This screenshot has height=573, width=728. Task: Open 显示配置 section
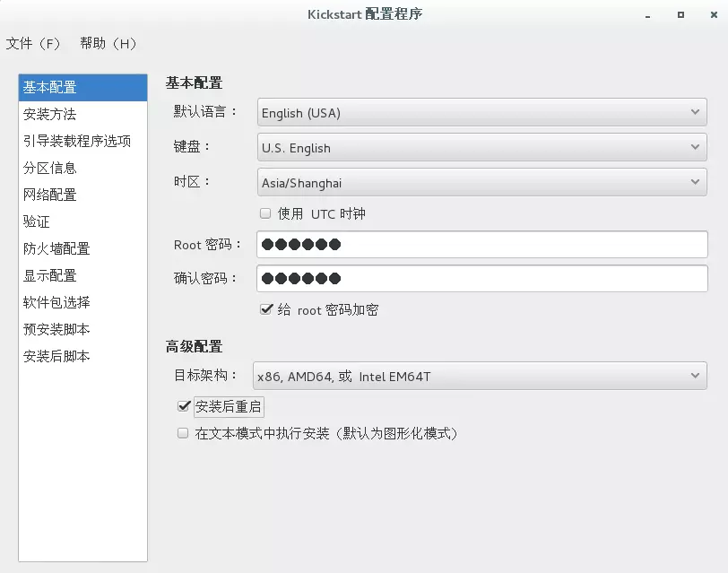(83, 276)
